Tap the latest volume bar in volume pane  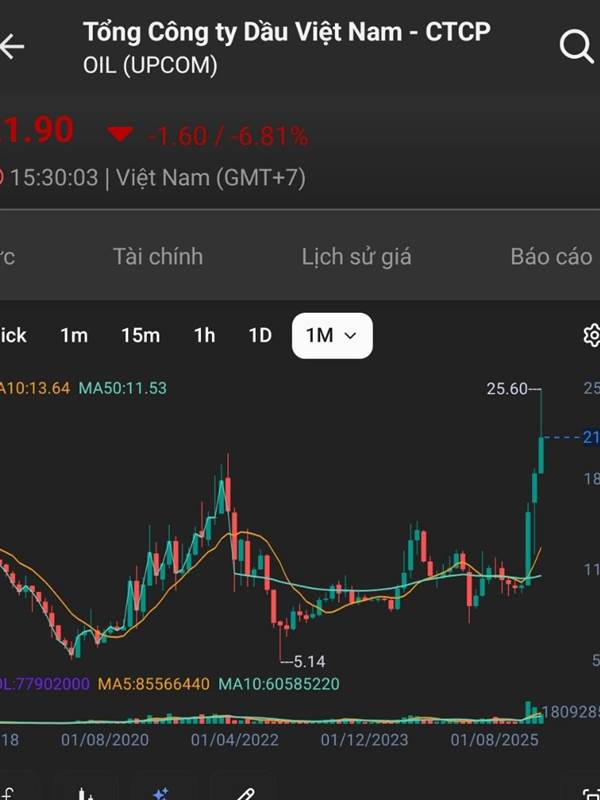point(540,717)
